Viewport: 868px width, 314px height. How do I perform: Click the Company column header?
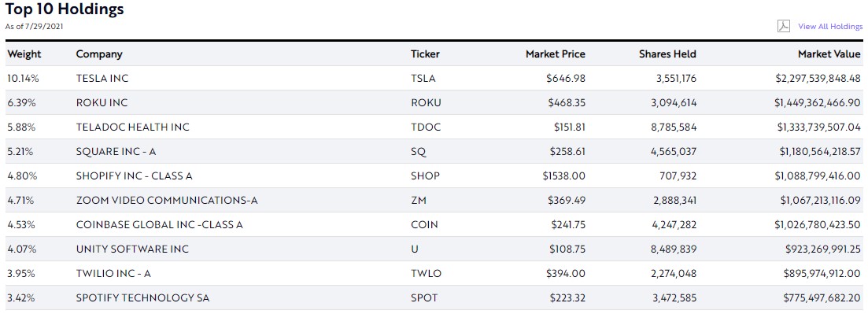pos(99,54)
